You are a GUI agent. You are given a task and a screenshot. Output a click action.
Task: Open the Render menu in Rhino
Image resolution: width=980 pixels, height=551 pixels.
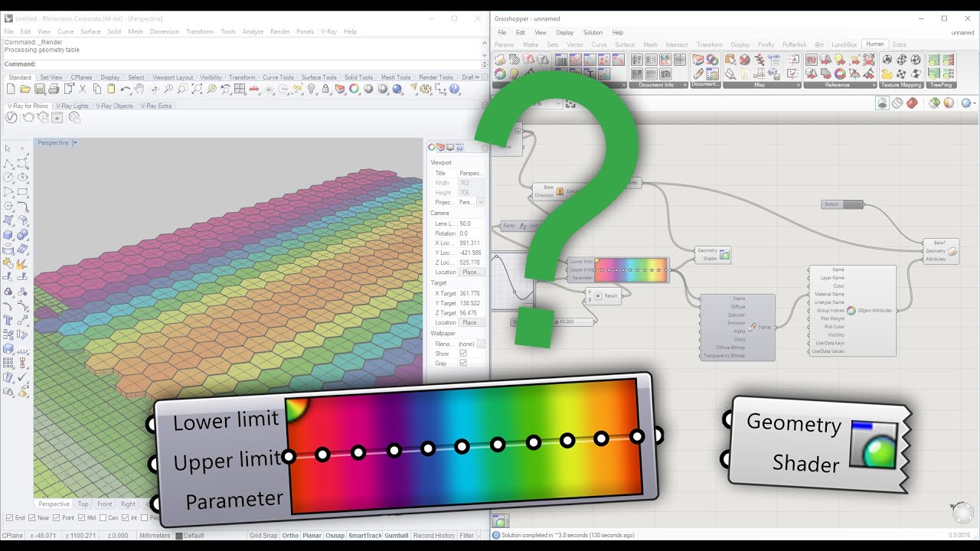(x=279, y=31)
